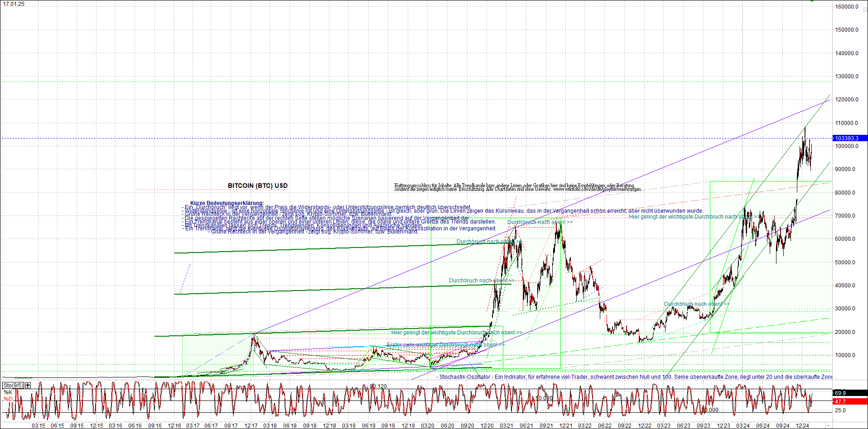Click the 160000.0 price axis label
868x429 pixels.
[847, 7]
